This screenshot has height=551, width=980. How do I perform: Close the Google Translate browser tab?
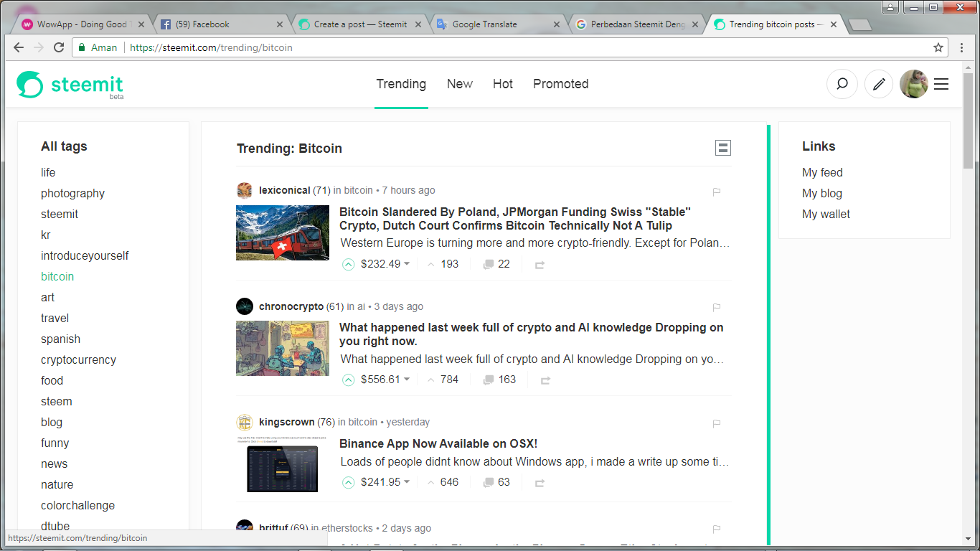(556, 24)
